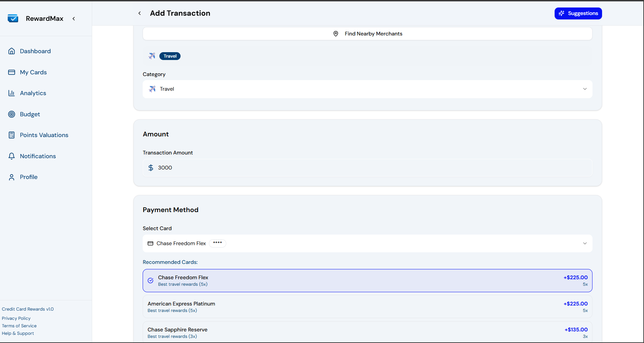Open Help & Support link

tap(18, 333)
